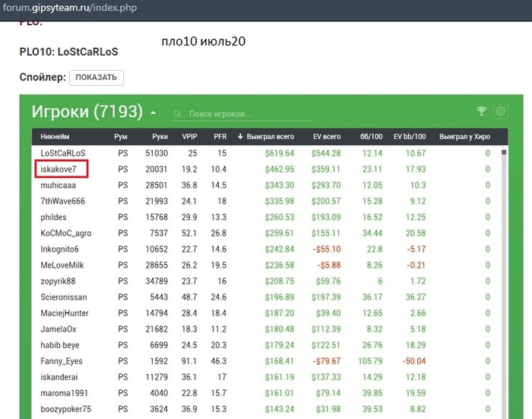Click the 91.1 VPIP value
Screen dimensions: 532x419
(x=189, y=361)
